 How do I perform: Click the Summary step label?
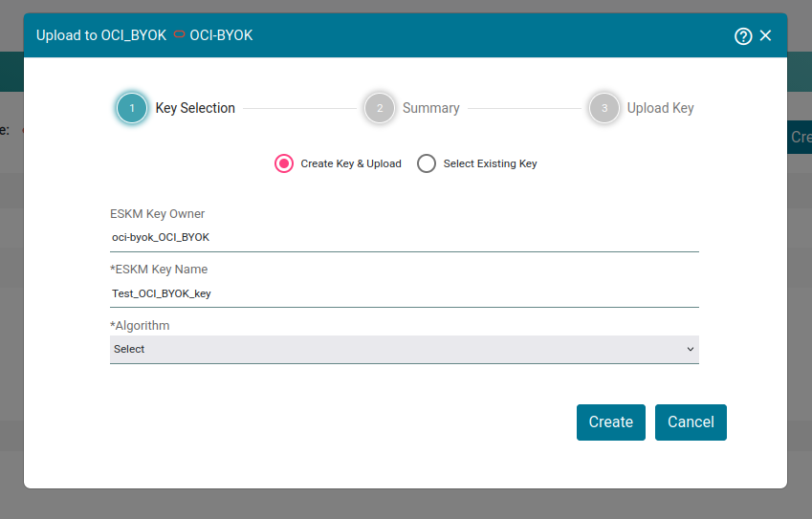[x=430, y=108]
